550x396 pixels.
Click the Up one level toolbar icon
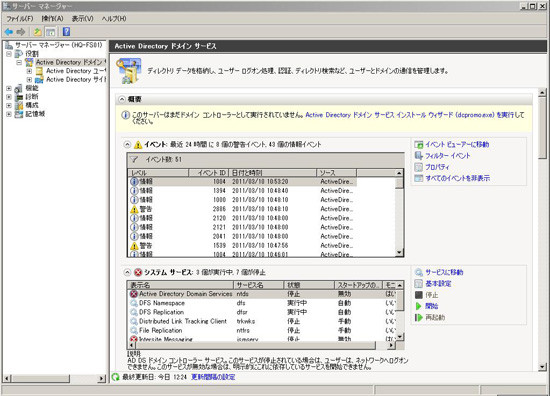(37, 32)
